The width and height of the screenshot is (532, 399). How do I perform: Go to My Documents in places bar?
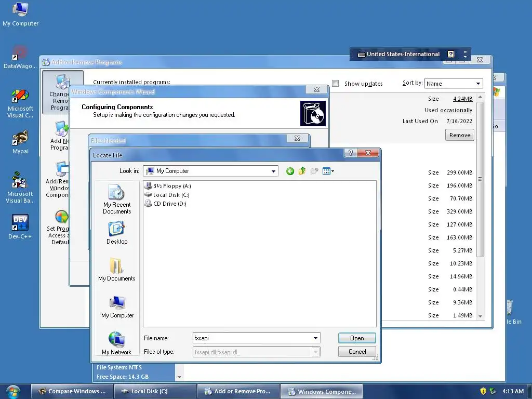click(x=117, y=270)
